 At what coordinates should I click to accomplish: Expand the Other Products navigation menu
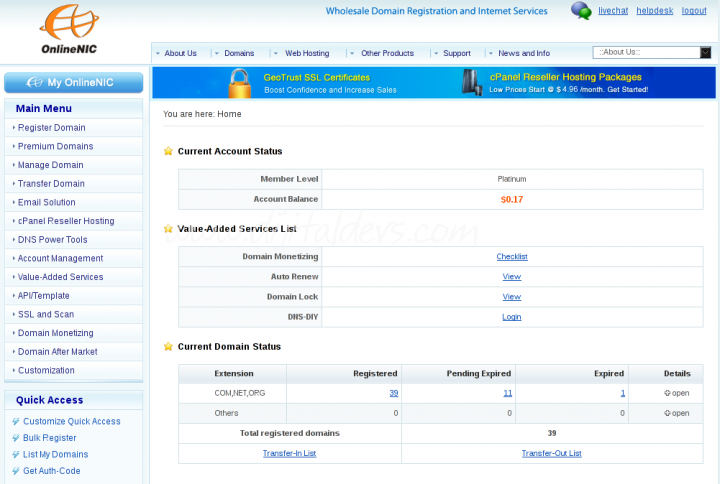click(x=386, y=53)
